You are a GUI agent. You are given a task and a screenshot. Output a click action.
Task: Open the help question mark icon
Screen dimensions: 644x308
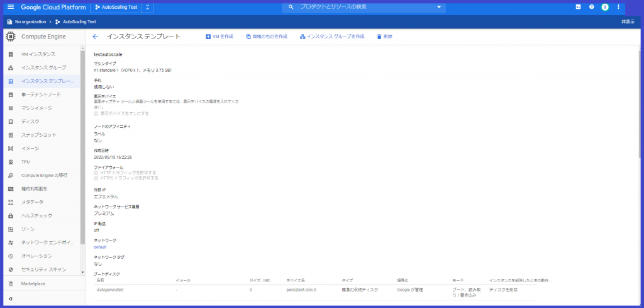pos(591,7)
